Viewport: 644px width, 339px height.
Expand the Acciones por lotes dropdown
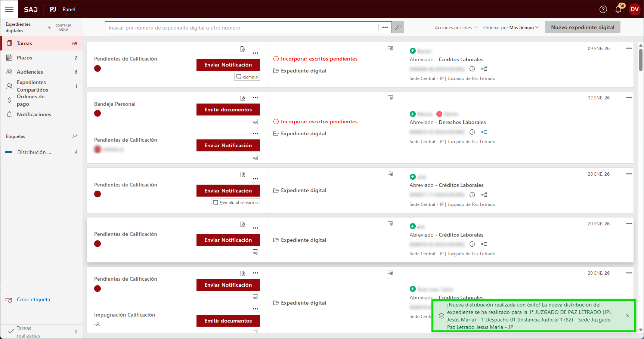coord(456,28)
